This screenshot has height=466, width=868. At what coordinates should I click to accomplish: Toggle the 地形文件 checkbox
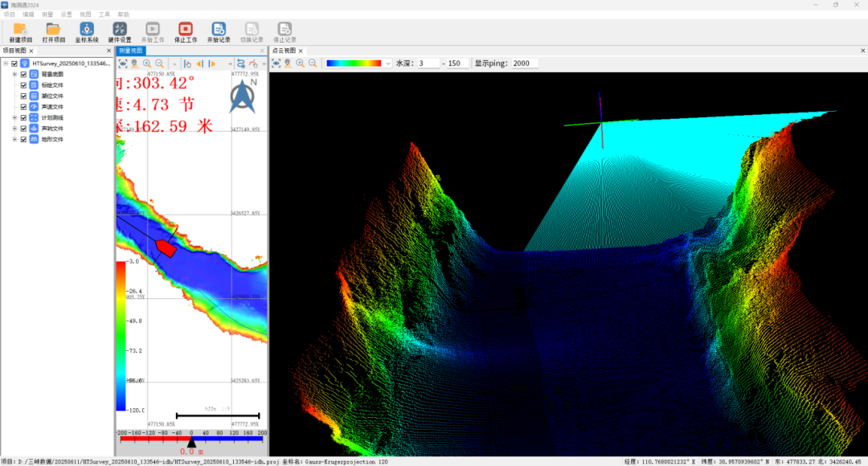(x=23, y=139)
